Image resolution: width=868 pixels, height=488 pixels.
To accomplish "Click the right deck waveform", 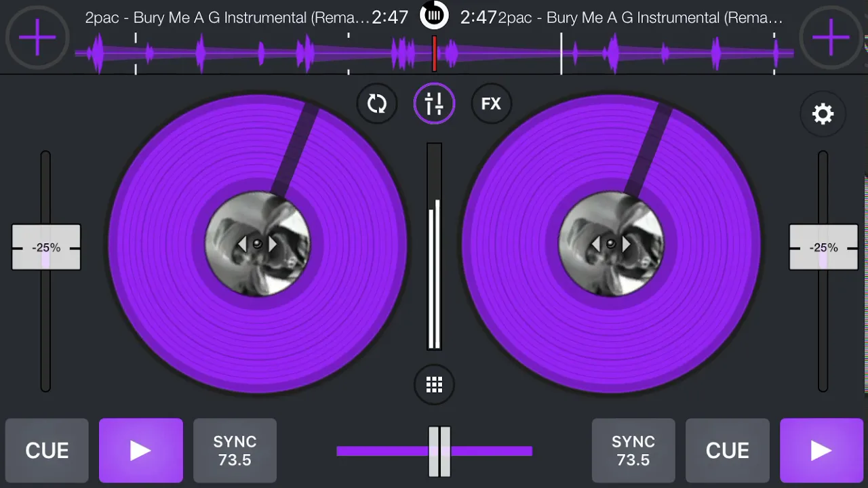I will 615,53.
